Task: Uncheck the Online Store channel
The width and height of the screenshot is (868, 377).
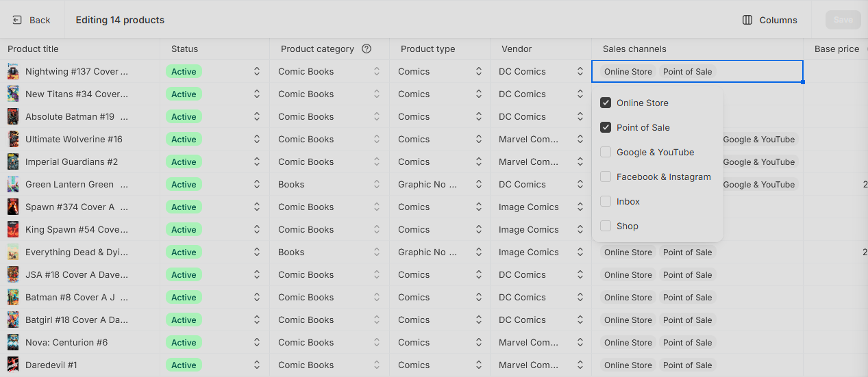Action: (x=606, y=103)
